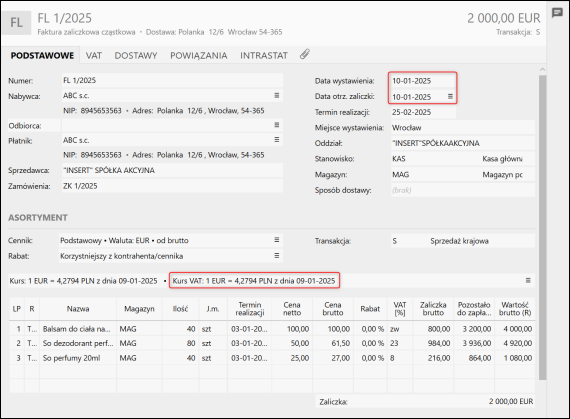Open the DOSTAWY tab
Viewport: 570px width, 419px height.
pos(136,56)
